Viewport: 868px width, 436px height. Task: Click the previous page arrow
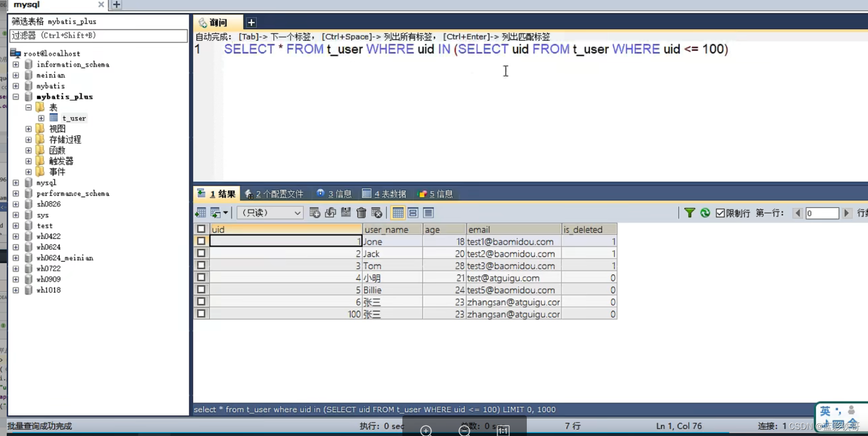coord(798,213)
